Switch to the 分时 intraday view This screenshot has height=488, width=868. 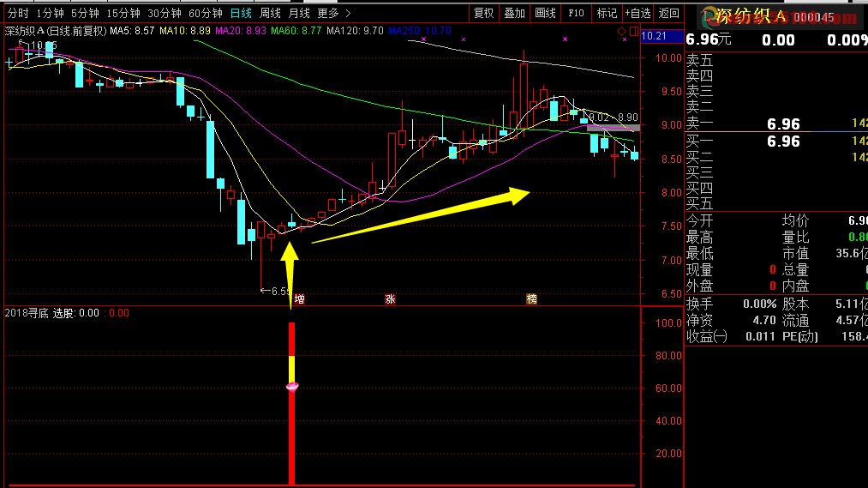point(18,13)
